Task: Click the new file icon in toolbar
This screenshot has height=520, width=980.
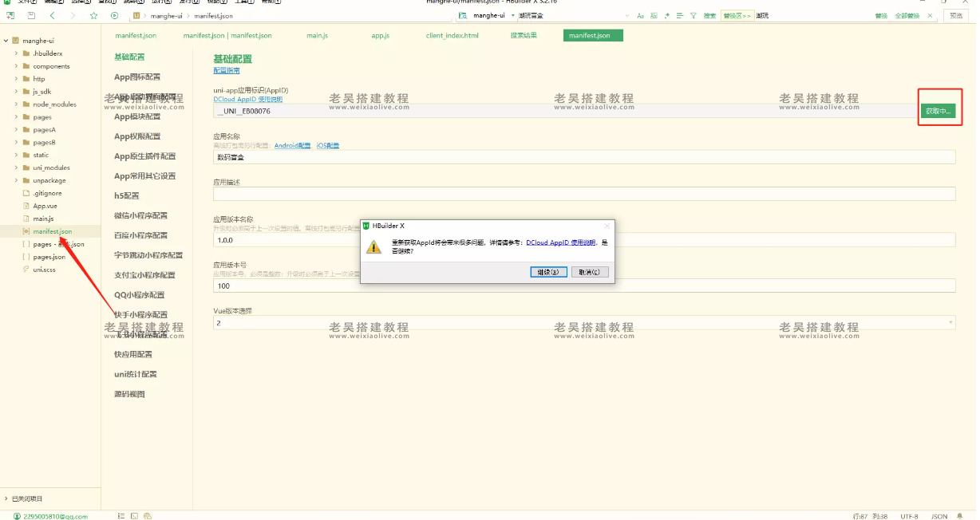Action: click(11, 16)
